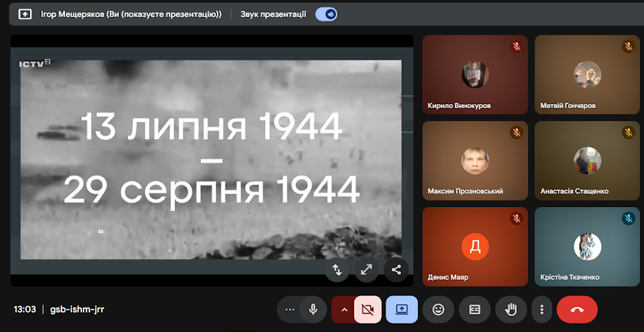Viewport: 644px width, 332px height.
Task: Raise your hand
Action: coord(511,309)
